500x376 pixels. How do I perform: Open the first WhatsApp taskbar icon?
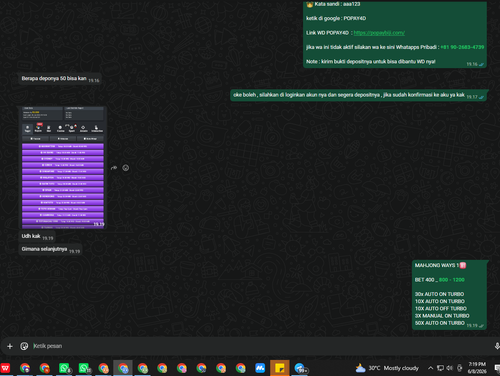coord(64,368)
